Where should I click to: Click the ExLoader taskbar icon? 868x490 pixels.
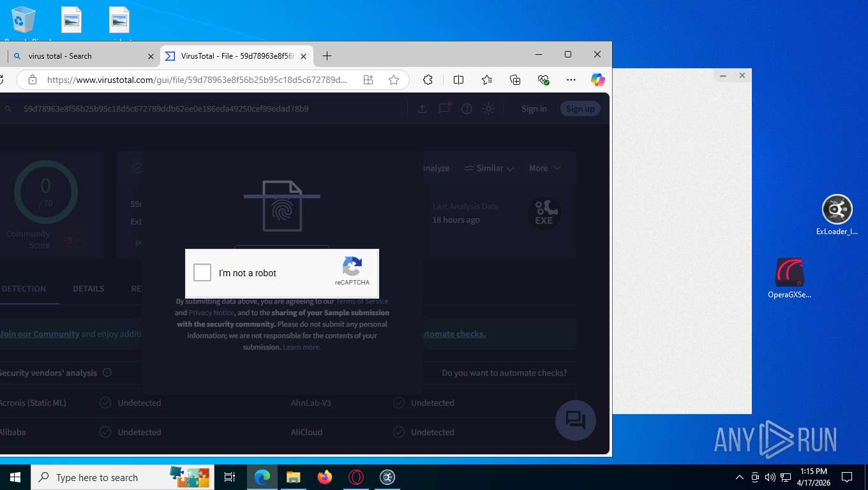pyautogui.click(x=387, y=477)
